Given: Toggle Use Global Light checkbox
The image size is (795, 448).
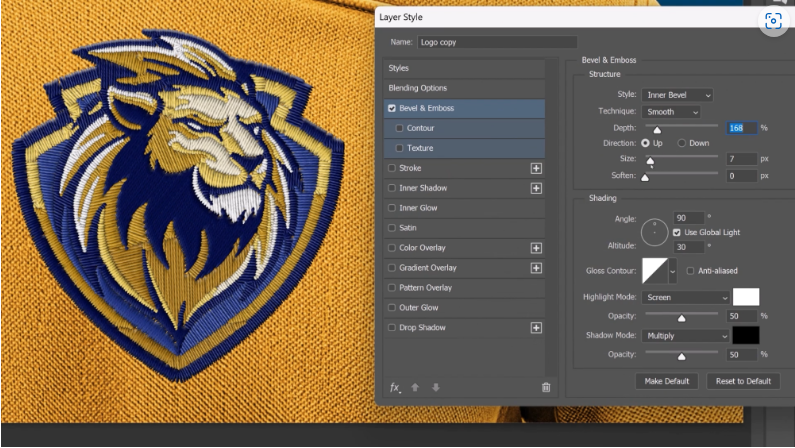Looking at the screenshot, I should pos(676,232).
